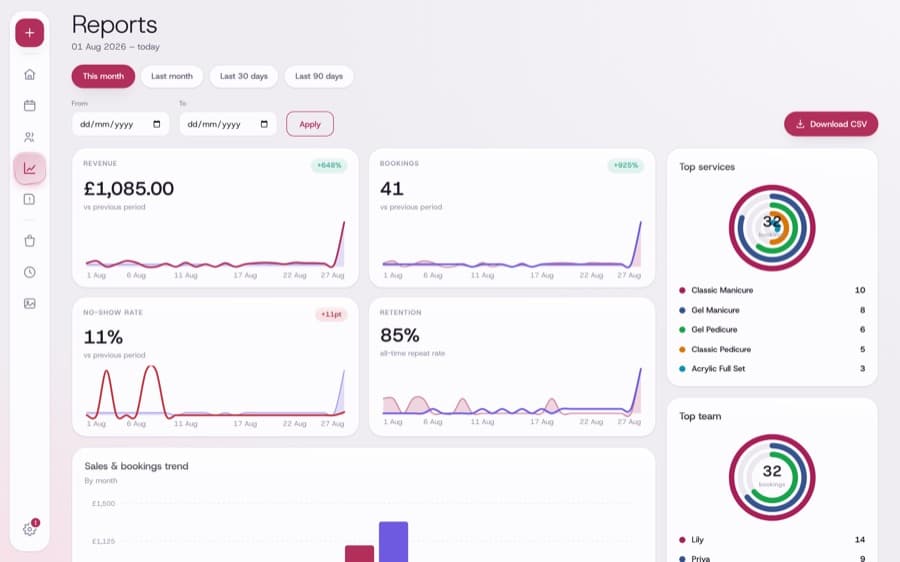The image size is (900, 562).
Task: Click the Top team donut chart
Action: coord(772,478)
